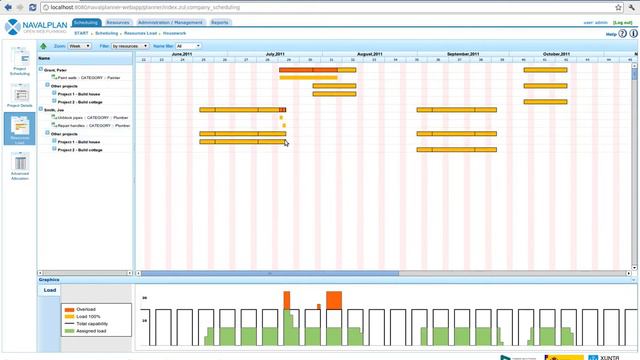Viewport: 640px width, 360px height.
Task: Switch to the Scheduling tab
Action: tap(86, 22)
